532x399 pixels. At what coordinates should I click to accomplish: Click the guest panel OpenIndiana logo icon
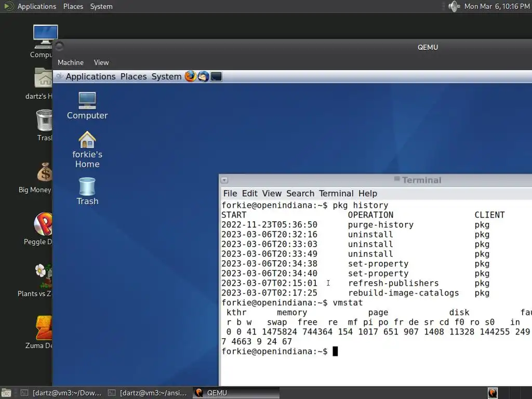tap(59, 76)
